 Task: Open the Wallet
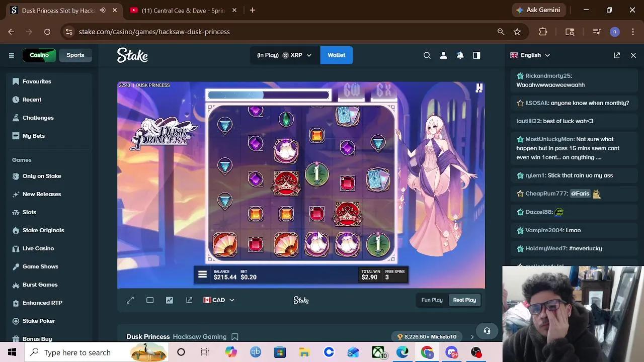[336, 55]
